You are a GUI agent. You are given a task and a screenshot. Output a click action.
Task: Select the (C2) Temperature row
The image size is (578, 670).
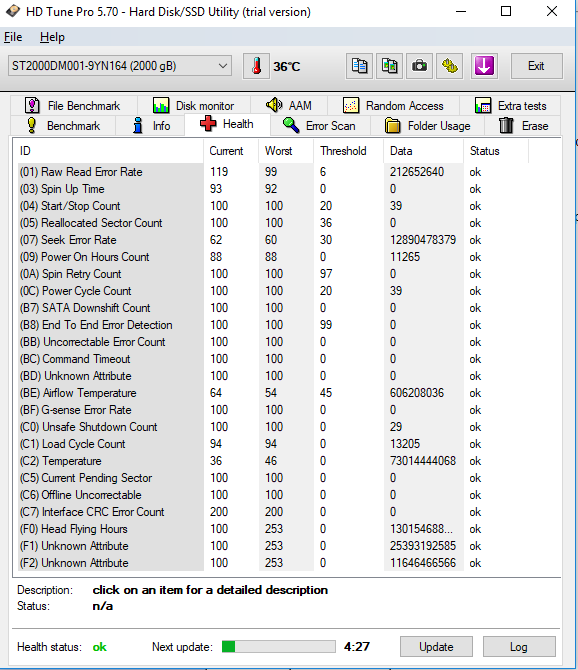pyautogui.click(x=273, y=461)
